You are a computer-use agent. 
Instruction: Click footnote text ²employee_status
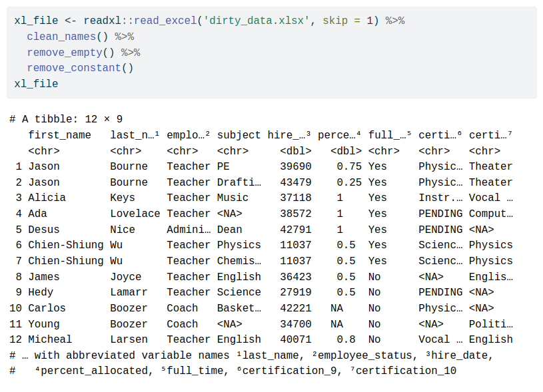click(x=362, y=355)
